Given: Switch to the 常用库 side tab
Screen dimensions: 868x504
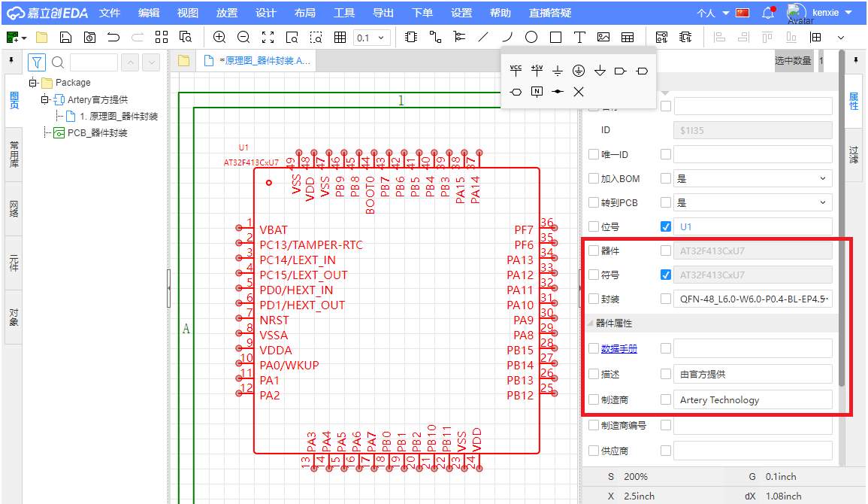Looking at the screenshot, I should (x=14, y=154).
